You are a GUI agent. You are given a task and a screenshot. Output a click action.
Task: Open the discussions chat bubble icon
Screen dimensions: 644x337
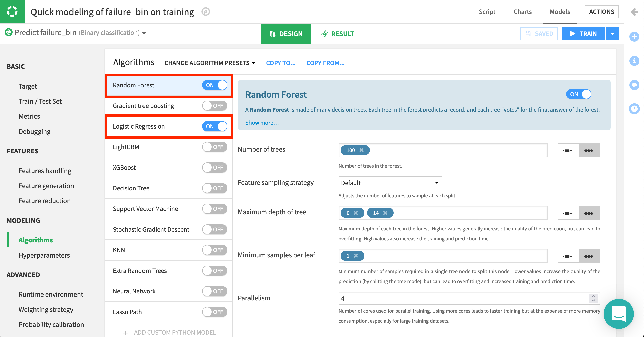click(634, 85)
